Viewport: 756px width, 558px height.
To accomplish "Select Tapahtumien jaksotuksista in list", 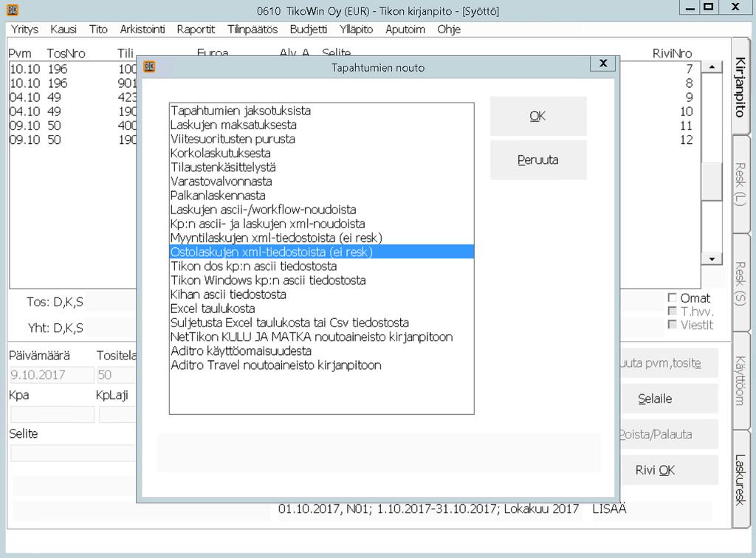I will [x=322, y=111].
